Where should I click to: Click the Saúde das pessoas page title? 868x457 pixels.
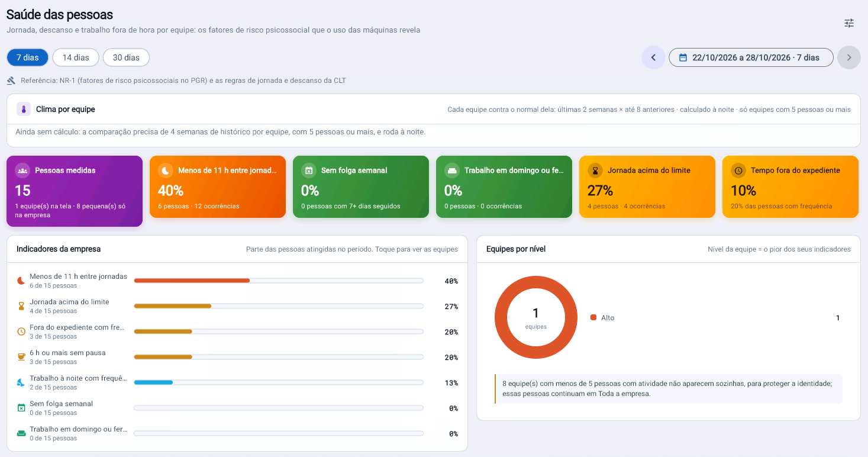(60, 15)
